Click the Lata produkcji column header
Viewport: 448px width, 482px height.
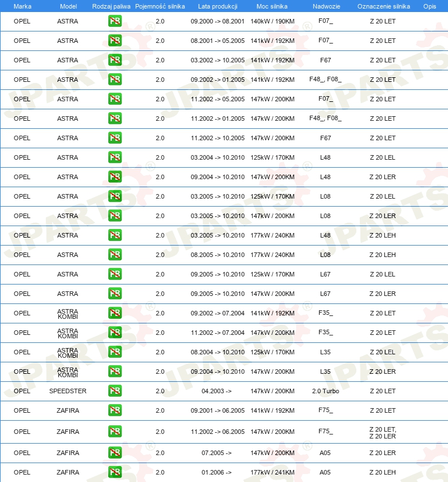click(218, 6)
